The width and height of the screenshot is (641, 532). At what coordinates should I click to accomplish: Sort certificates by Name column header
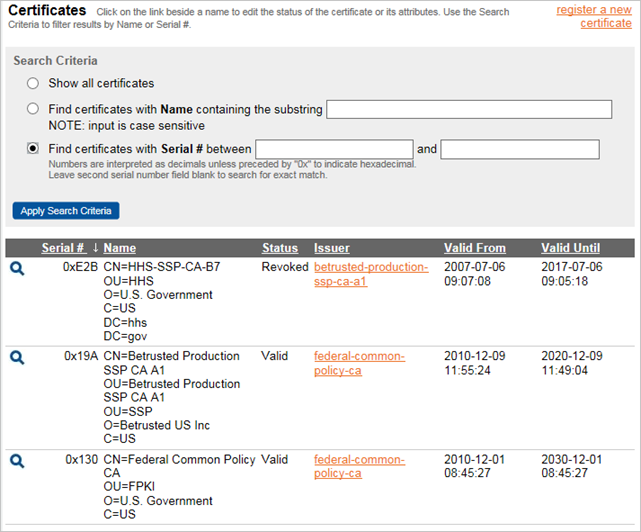click(120, 248)
